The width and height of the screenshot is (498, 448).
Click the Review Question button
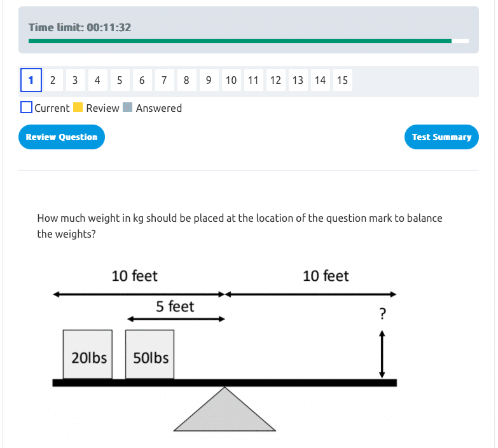62,137
